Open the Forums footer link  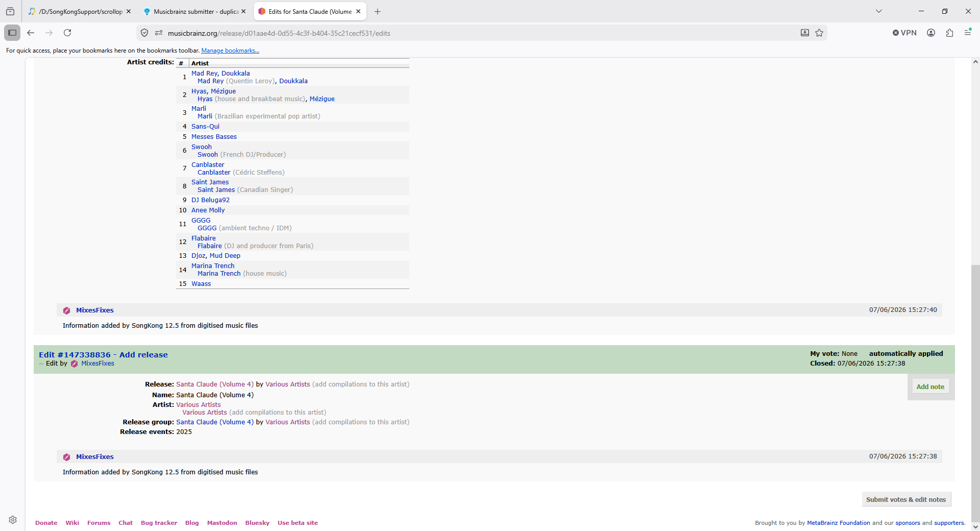(99, 523)
